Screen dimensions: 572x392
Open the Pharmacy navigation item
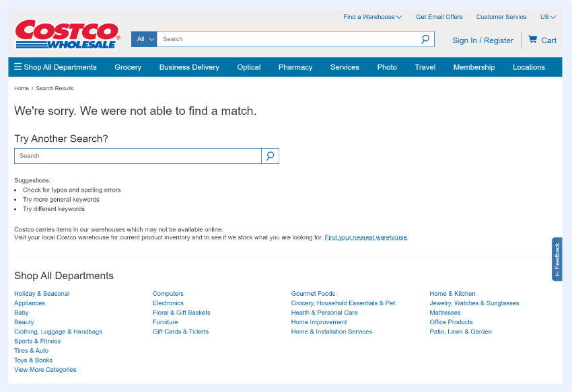[295, 67]
